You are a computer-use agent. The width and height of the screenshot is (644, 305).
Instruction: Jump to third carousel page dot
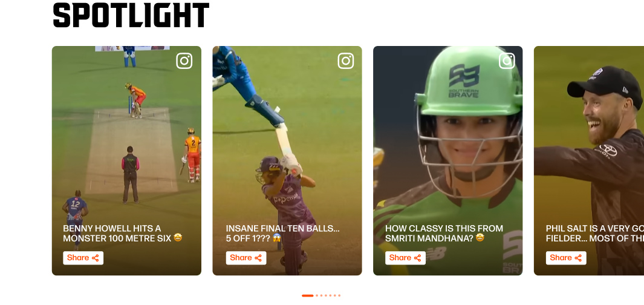(321, 295)
